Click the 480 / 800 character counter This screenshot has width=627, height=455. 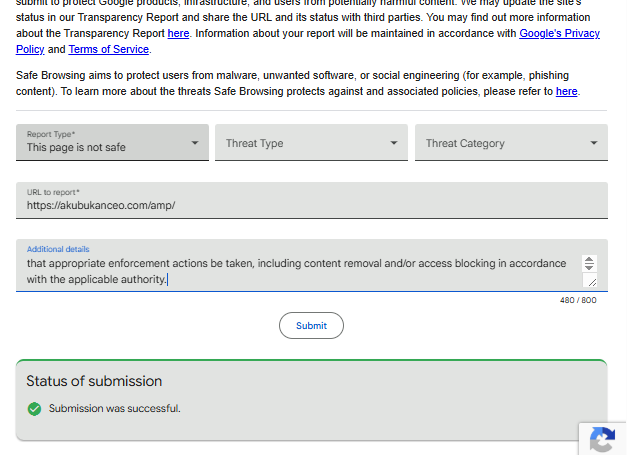(x=578, y=300)
